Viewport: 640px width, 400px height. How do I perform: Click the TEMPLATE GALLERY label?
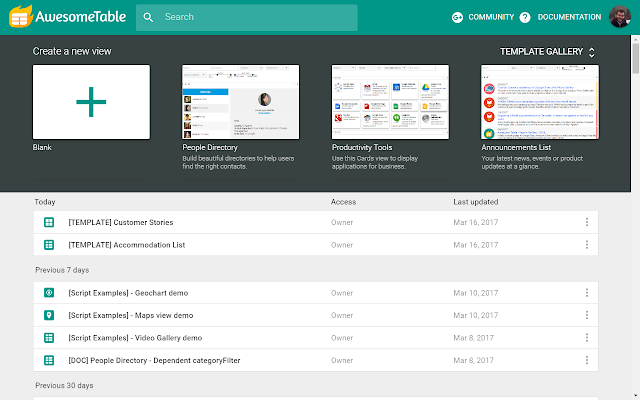tap(541, 52)
